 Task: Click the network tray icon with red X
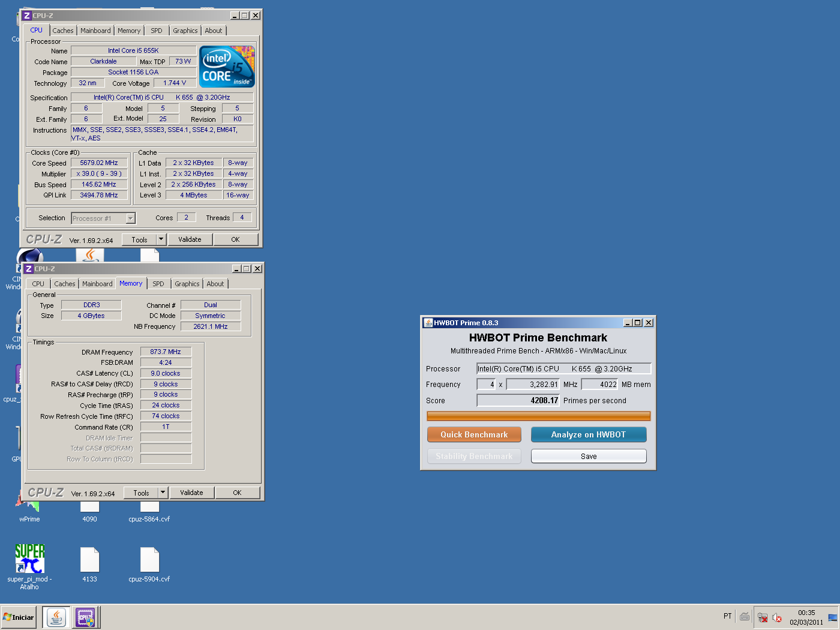[763, 617]
